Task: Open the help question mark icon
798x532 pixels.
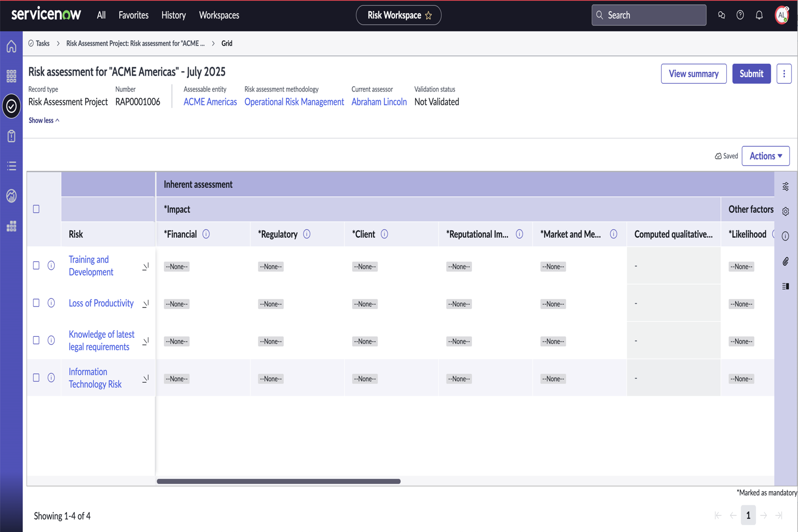Action: coord(740,15)
